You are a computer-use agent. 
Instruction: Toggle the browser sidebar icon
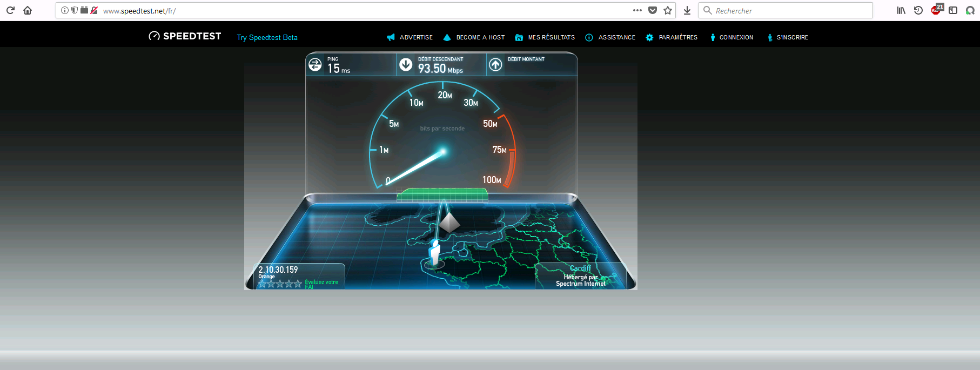(953, 10)
